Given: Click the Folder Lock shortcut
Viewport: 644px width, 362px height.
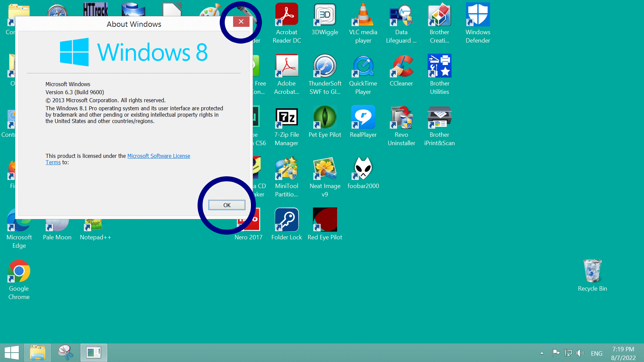Looking at the screenshot, I should pos(287,225).
